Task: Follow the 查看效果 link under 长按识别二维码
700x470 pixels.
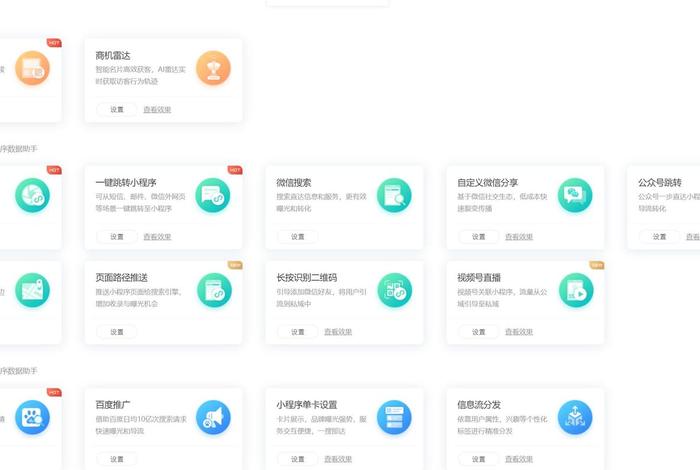Action: pos(338,332)
